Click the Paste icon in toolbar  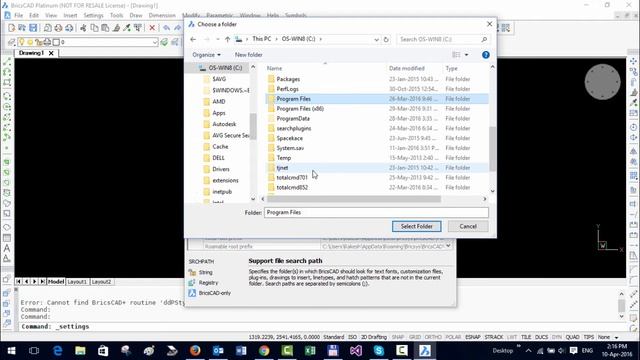(105, 28)
